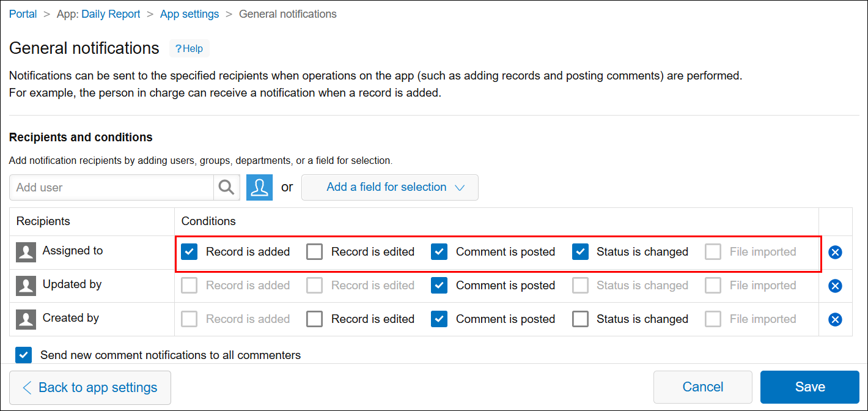868x411 pixels.
Task: Open the user/department picker icon button
Action: 259,188
